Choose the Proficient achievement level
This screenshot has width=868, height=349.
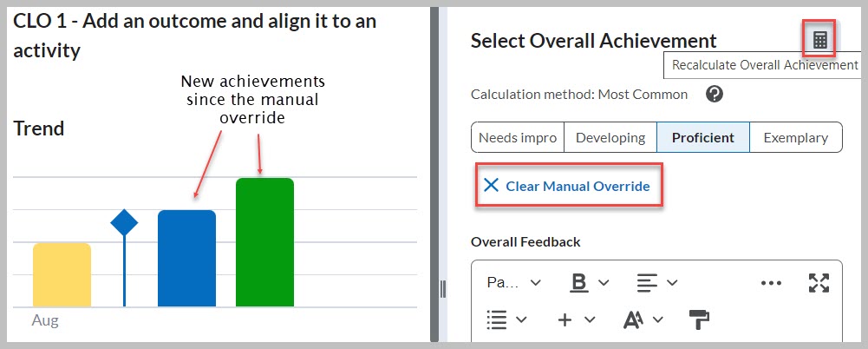click(702, 137)
